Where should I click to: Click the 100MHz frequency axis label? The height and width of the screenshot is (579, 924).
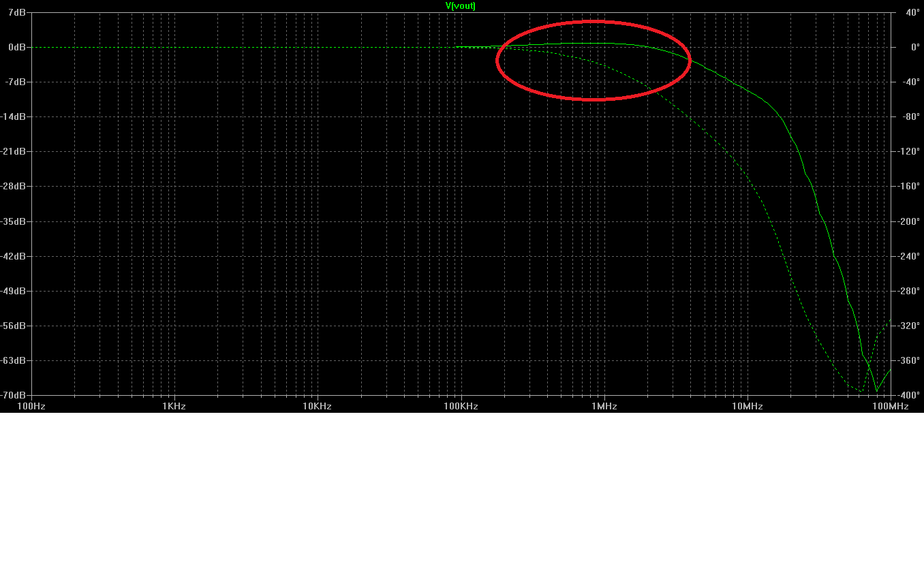(891, 406)
